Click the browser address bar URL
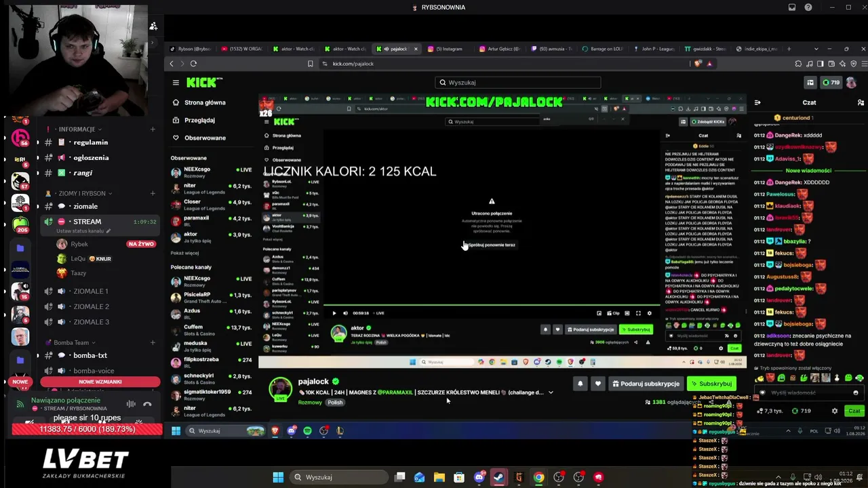Screen dimensions: 868x488 [353, 64]
